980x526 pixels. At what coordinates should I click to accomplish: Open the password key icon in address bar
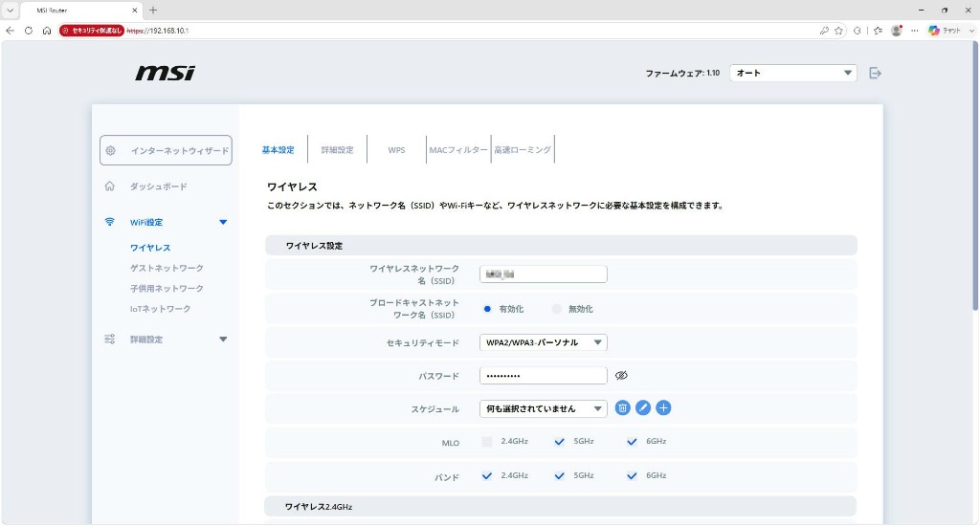click(x=824, y=31)
